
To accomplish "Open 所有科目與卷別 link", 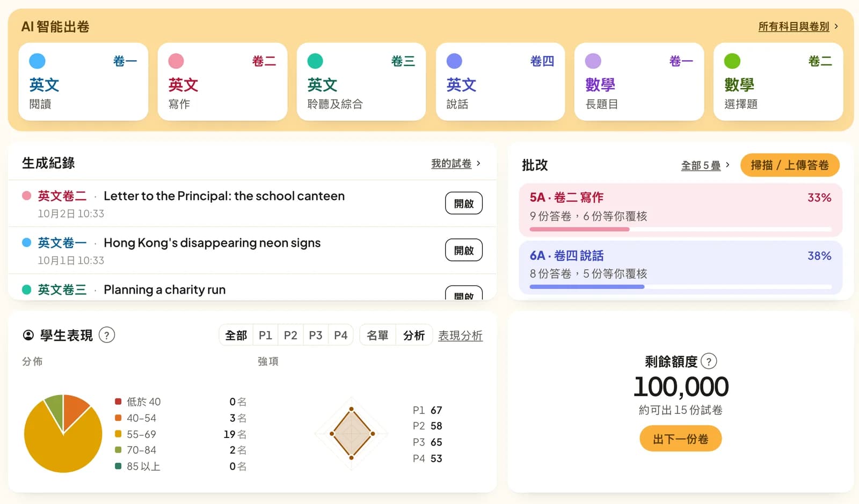I will point(794,26).
